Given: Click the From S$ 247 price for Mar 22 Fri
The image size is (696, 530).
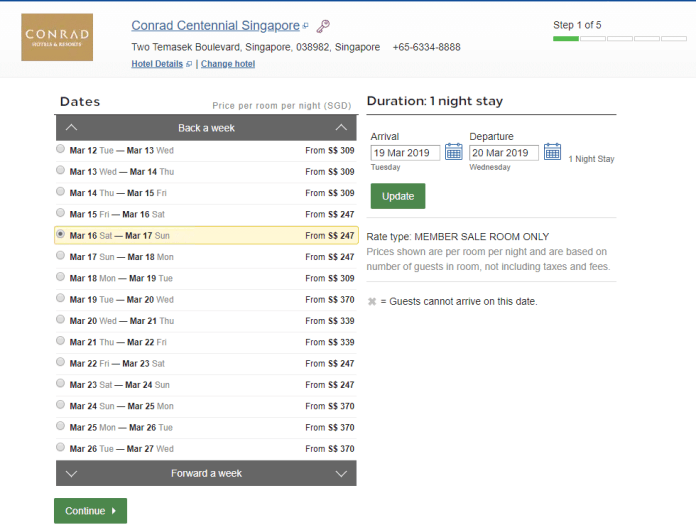Looking at the screenshot, I should tap(330, 364).
